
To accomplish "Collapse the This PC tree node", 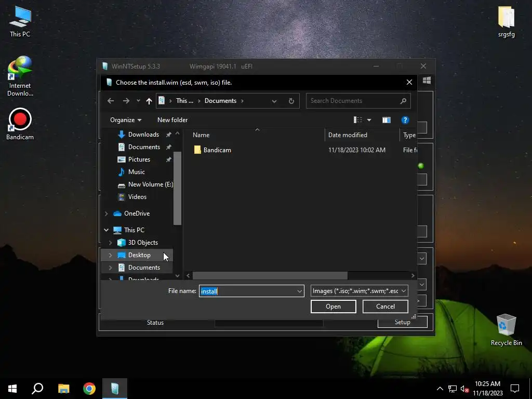I will coord(106,230).
